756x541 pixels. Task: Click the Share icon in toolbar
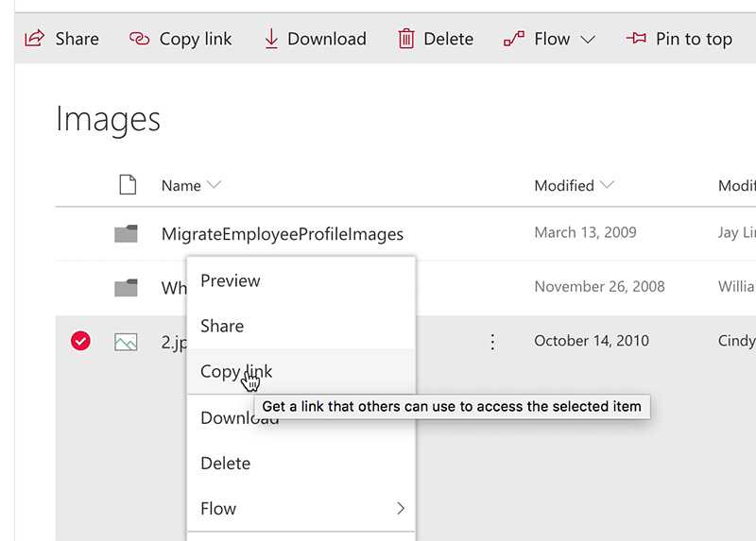tap(34, 39)
